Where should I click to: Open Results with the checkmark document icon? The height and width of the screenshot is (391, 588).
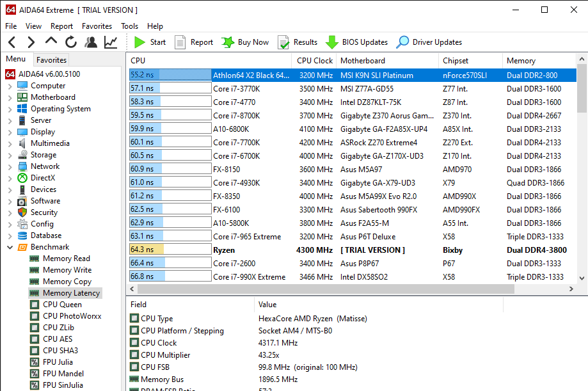pyautogui.click(x=283, y=42)
